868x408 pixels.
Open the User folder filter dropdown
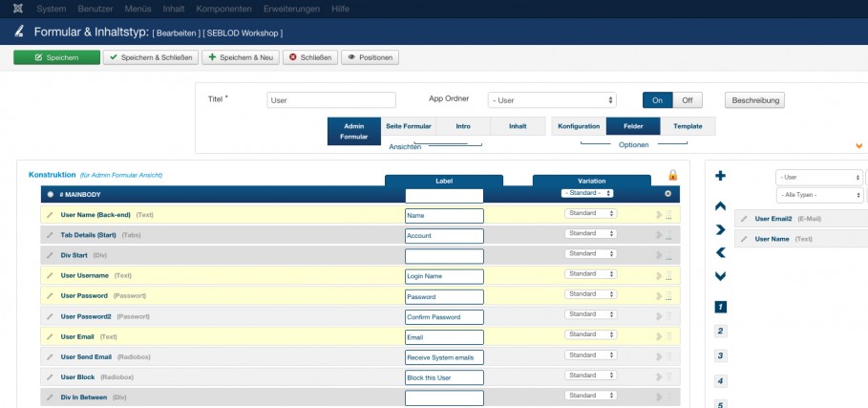pos(819,177)
